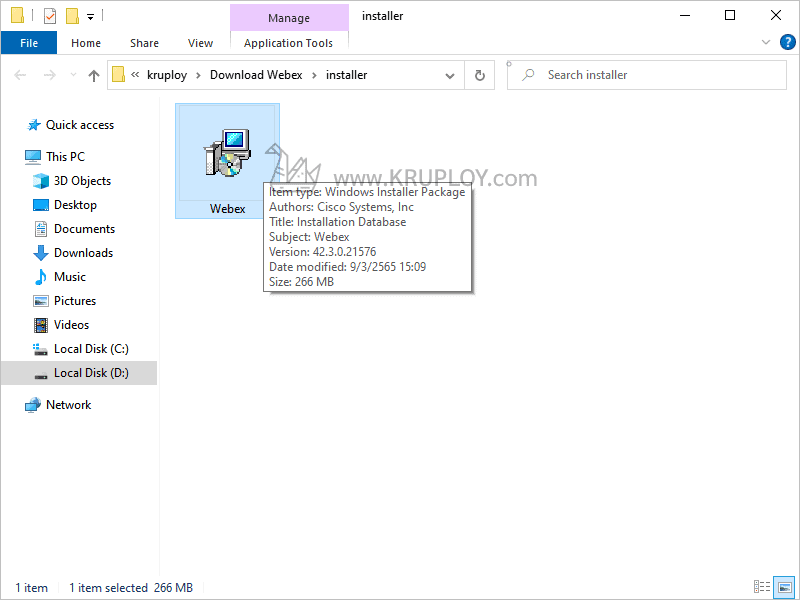
Task: Expand the chevron after kruploy breadcrumb
Action: point(198,76)
